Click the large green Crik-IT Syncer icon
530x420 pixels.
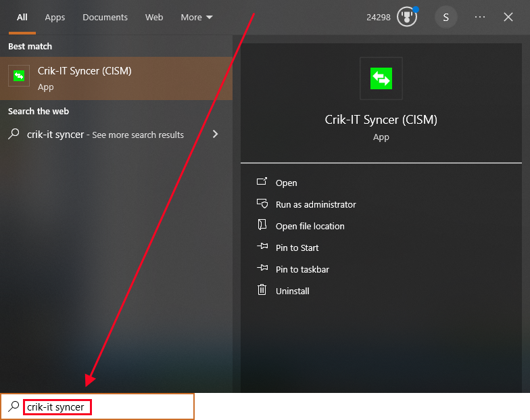[x=381, y=78]
